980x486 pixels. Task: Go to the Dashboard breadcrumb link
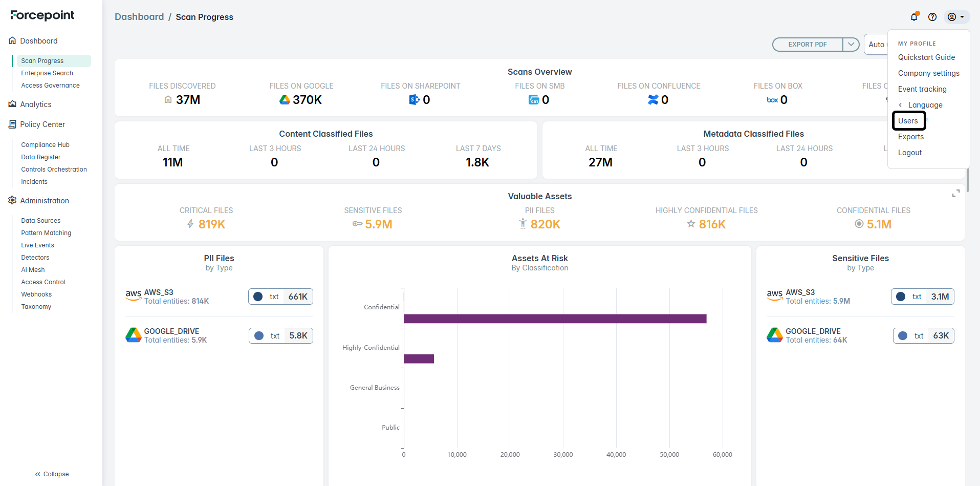(x=139, y=17)
